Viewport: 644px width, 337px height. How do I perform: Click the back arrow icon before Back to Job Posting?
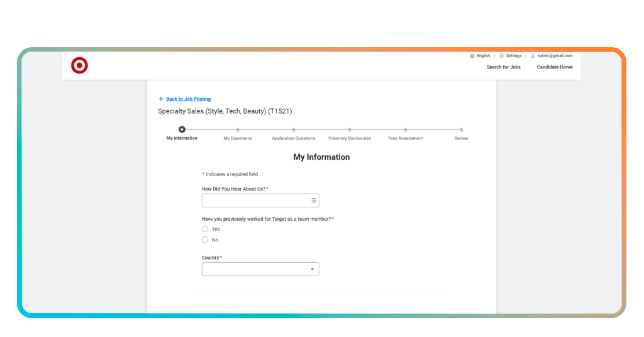162,99
